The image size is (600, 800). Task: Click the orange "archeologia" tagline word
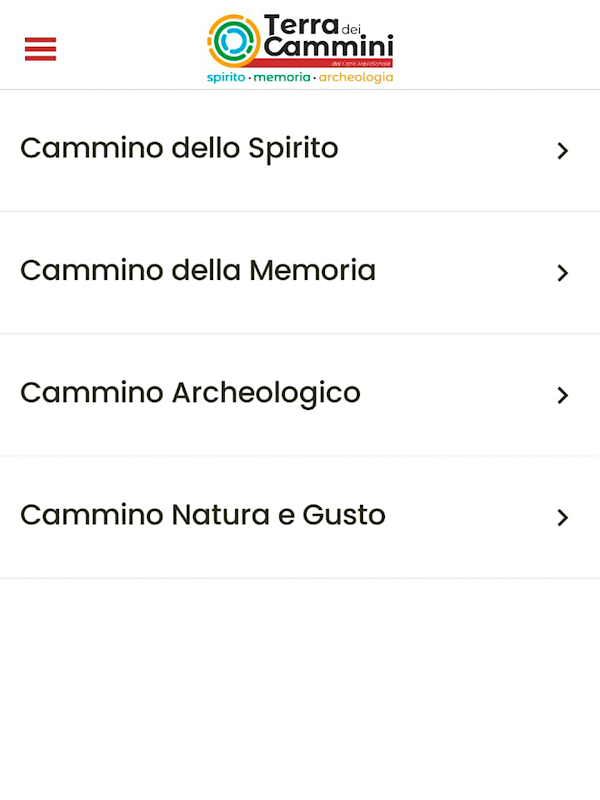tap(356, 77)
